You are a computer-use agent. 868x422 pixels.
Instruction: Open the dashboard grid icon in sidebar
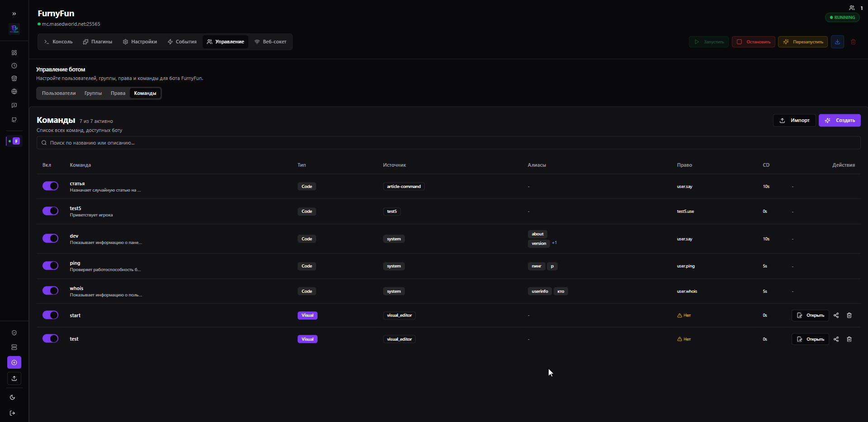[14, 53]
